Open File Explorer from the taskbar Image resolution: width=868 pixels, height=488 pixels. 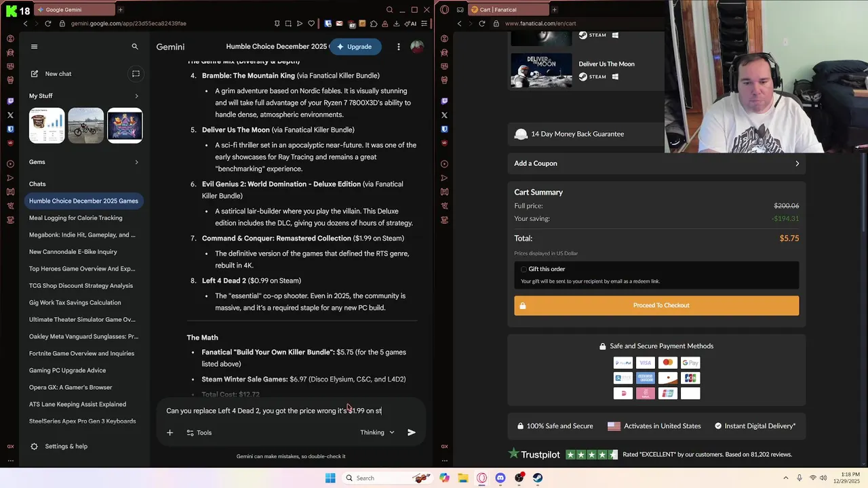[x=463, y=478]
